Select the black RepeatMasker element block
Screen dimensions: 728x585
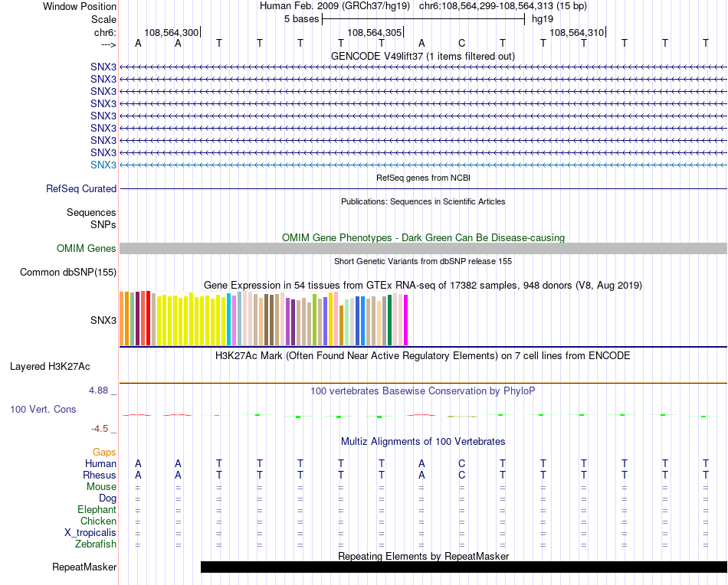pyautogui.click(x=464, y=567)
